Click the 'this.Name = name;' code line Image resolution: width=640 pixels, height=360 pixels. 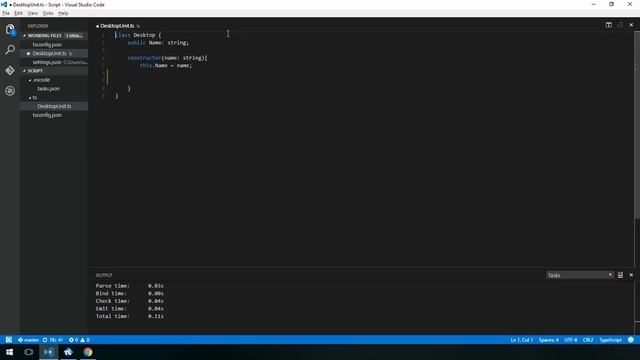pos(166,65)
